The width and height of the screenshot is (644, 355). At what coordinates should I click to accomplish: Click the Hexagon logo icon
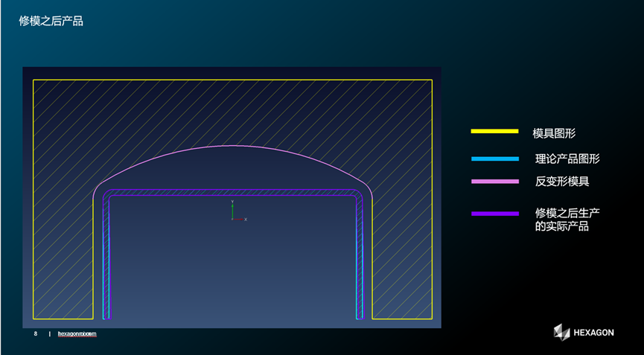point(561,332)
